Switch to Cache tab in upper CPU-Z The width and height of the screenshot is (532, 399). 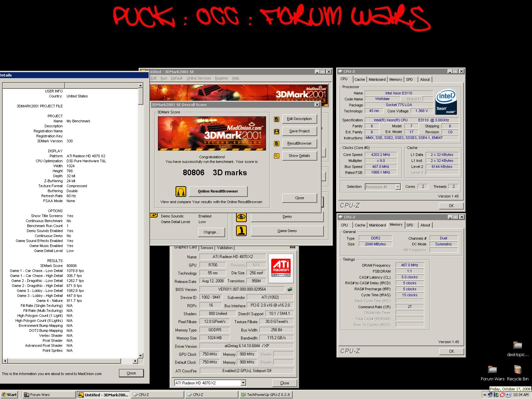359,79
